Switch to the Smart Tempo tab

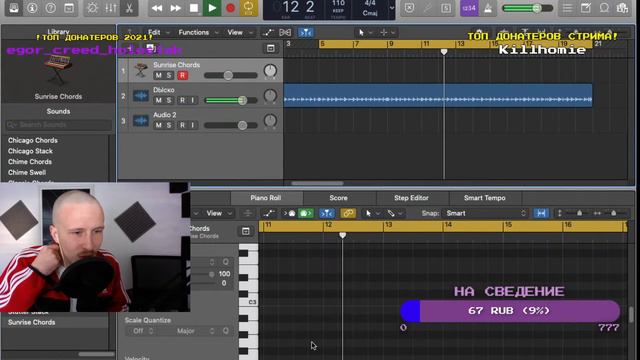pyautogui.click(x=484, y=198)
